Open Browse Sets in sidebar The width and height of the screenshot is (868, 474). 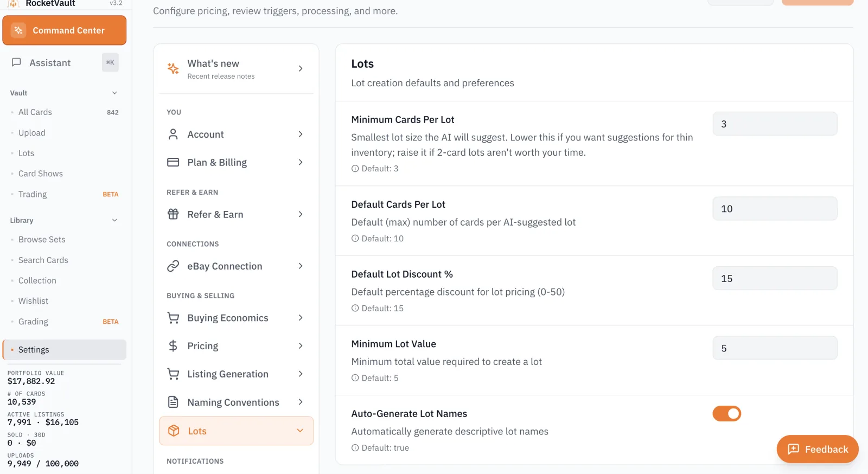(x=65, y=240)
